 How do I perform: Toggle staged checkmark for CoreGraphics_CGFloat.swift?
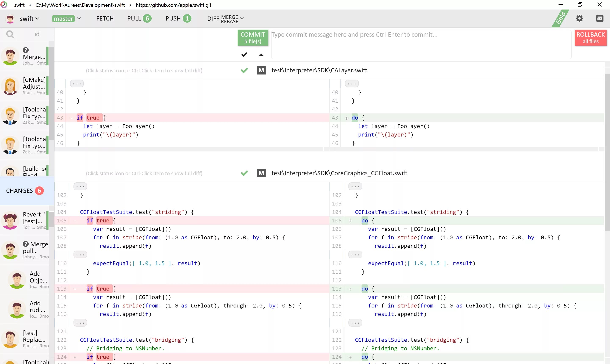pos(244,173)
